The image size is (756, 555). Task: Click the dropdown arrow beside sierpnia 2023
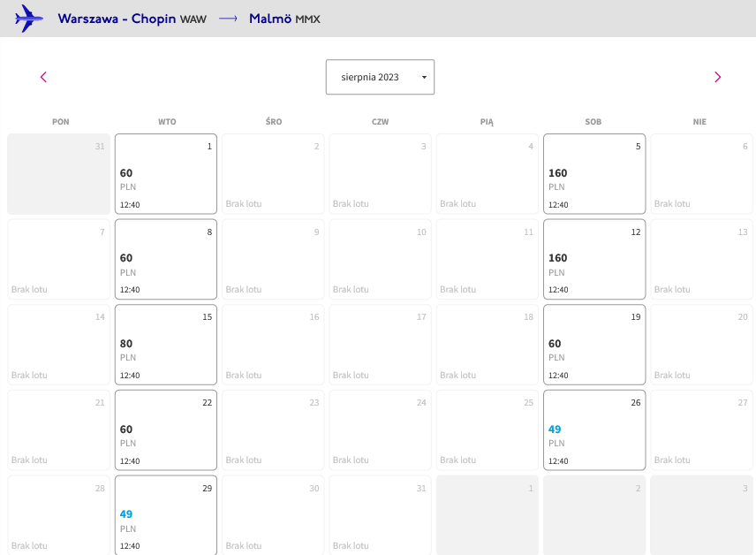pos(424,77)
